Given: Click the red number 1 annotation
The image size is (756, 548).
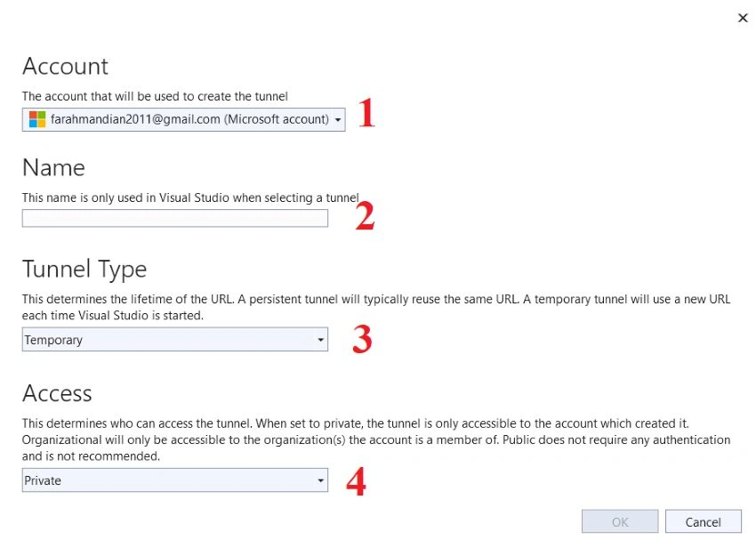Looking at the screenshot, I should click(x=367, y=112).
